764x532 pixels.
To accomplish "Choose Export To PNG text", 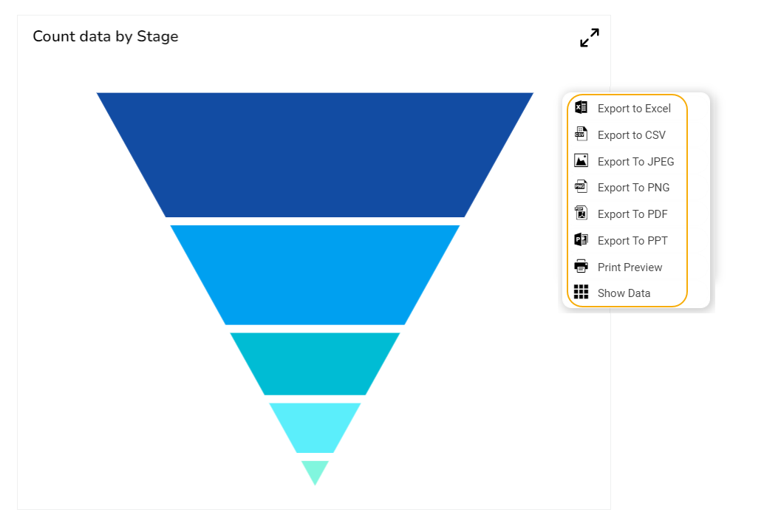I will [633, 188].
